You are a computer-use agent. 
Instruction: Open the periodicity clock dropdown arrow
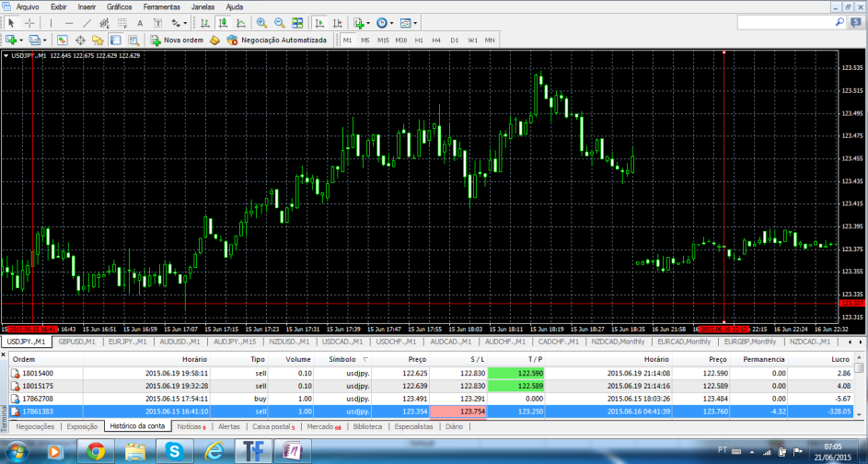coord(392,22)
